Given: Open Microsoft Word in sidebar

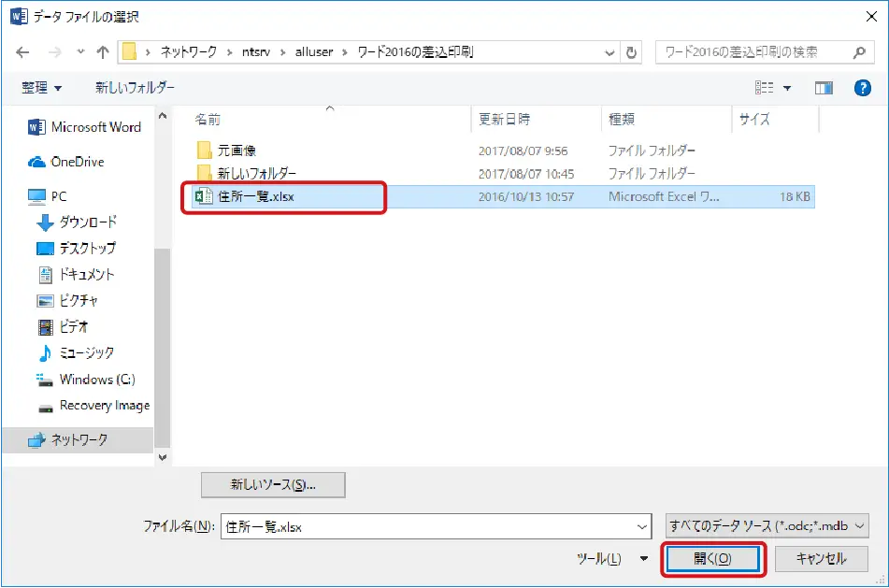Looking at the screenshot, I should (x=84, y=127).
